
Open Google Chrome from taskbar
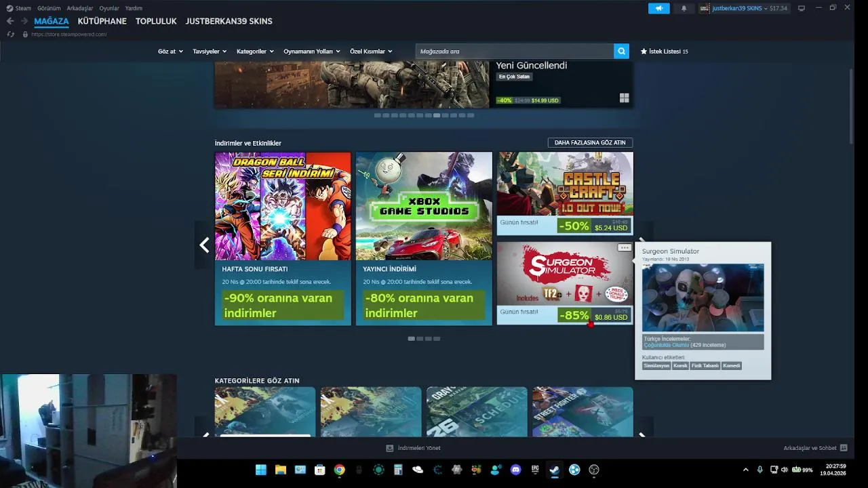[x=339, y=470]
